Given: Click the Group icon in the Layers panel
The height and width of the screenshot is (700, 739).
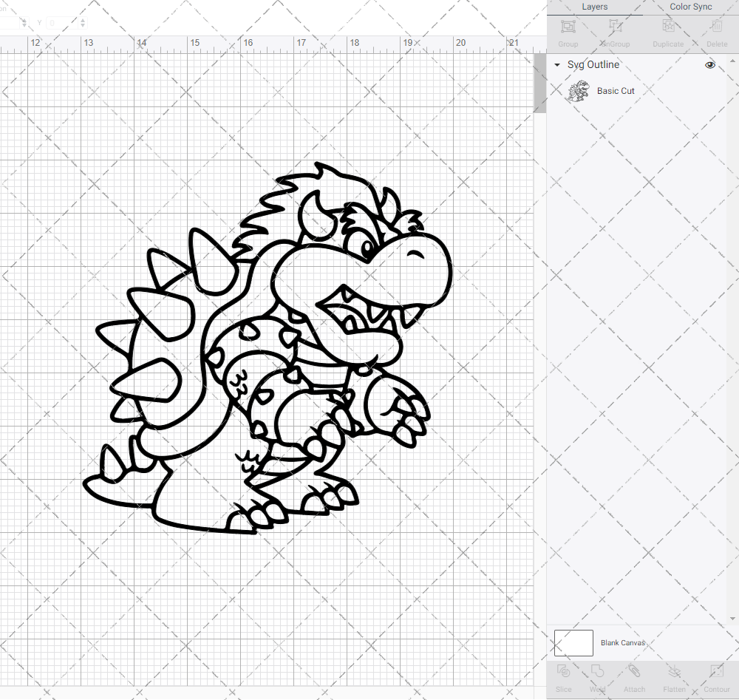Looking at the screenshot, I should 568,31.
